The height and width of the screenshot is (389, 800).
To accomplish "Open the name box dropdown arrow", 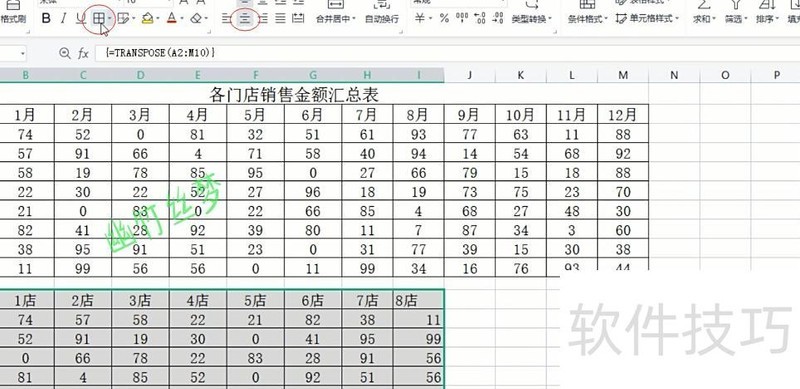I will pos(23,53).
